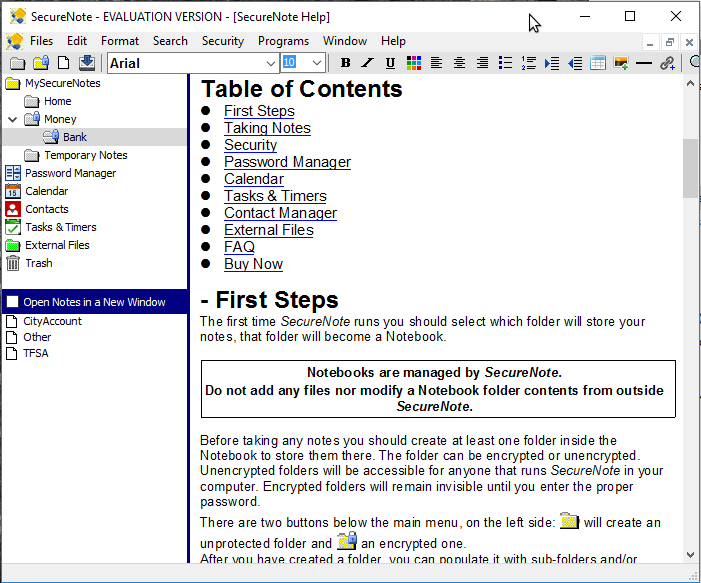Open the Files menu

(x=41, y=41)
